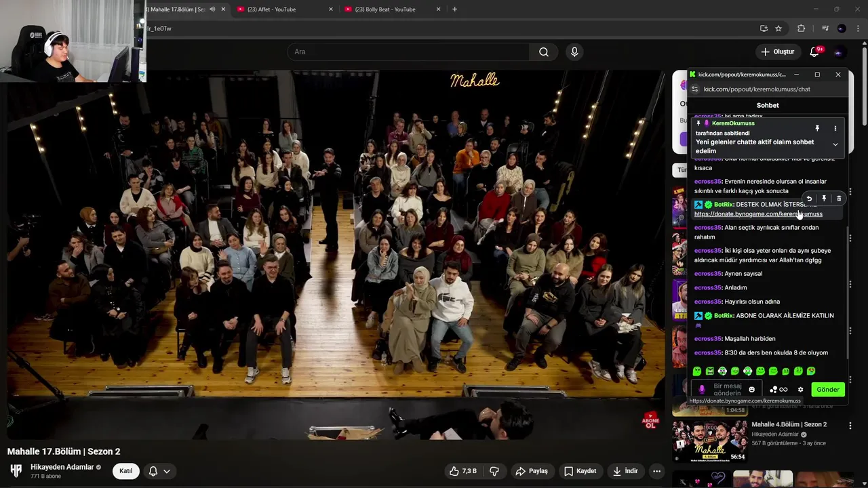Image resolution: width=868 pixels, height=488 pixels.
Task: Click the Oluştur create button
Action: point(777,52)
